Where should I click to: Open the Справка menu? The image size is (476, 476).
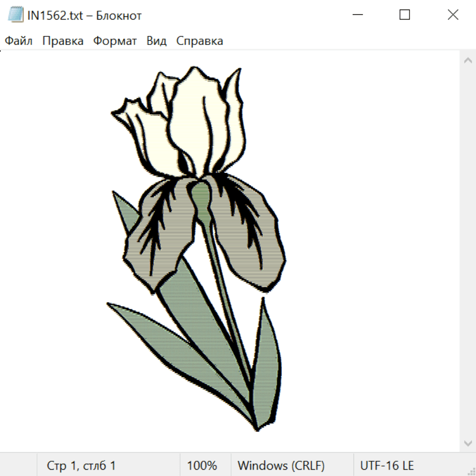199,41
